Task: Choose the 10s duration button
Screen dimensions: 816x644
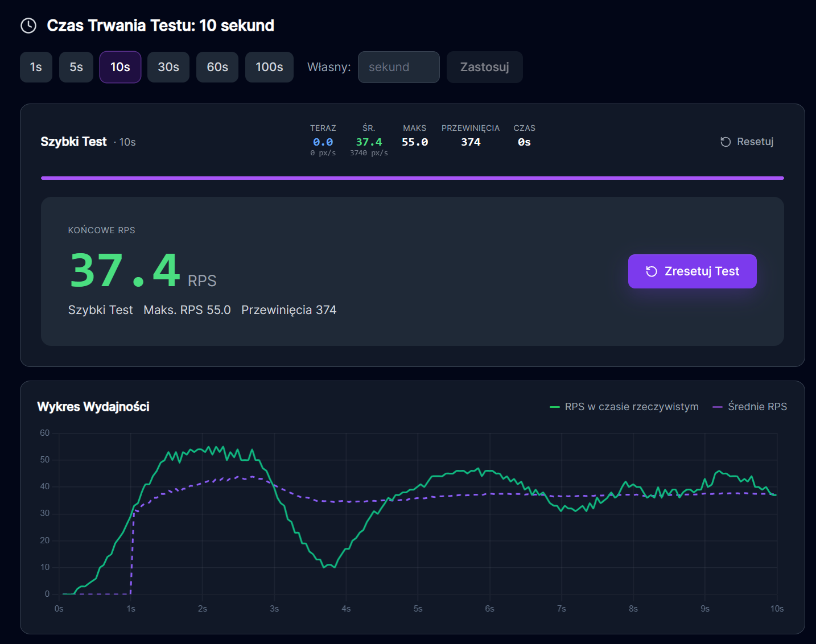Action: click(120, 67)
